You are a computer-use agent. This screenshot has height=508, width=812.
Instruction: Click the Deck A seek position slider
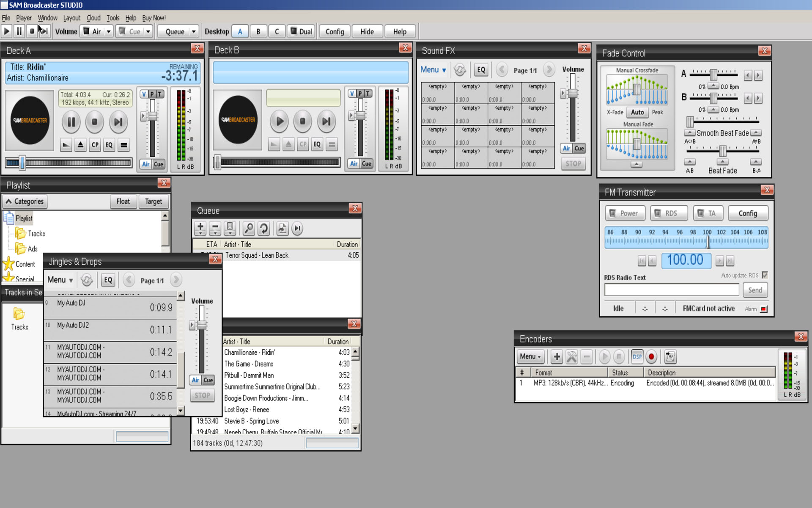[68, 163]
